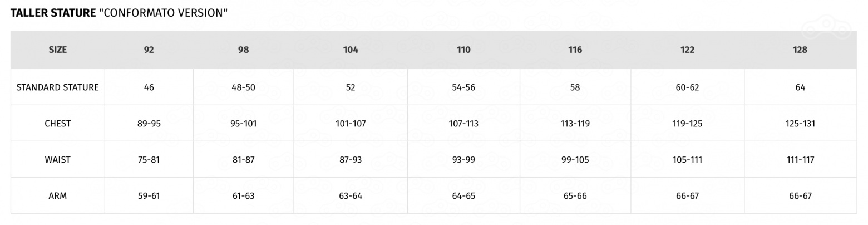Choose the size 110 header

point(463,50)
